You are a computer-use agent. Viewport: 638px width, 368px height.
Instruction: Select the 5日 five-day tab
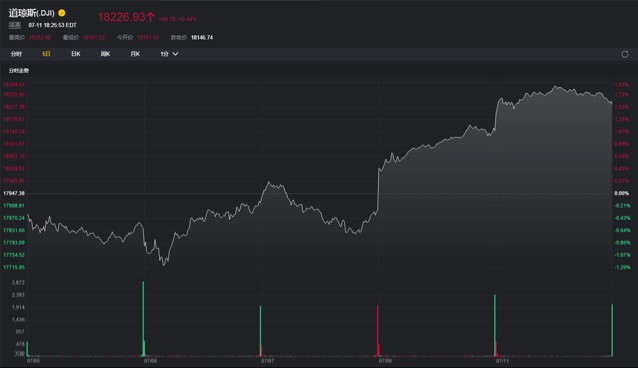[46, 54]
